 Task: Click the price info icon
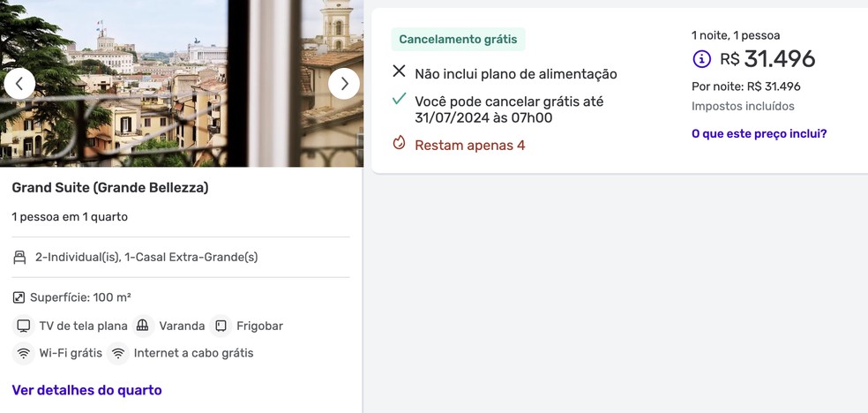(x=702, y=58)
